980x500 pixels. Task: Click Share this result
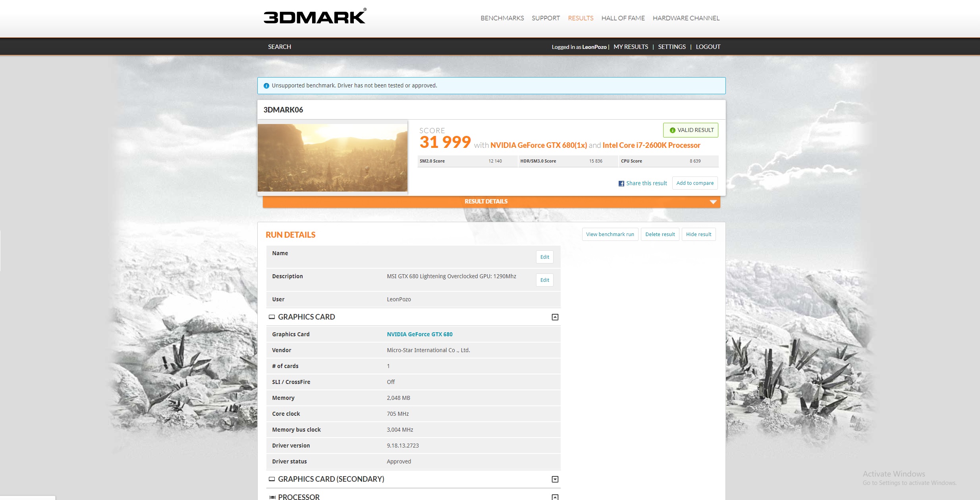tap(646, 183)
